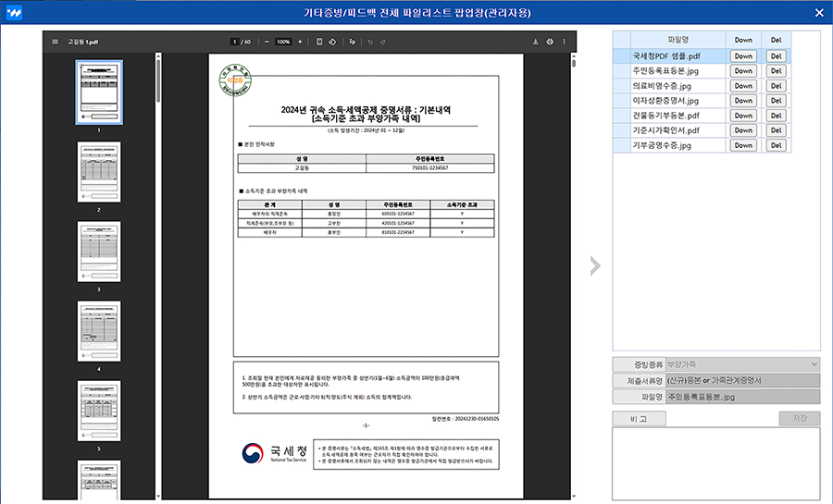Toggle the PDF sidebar hamburger menu
The height and width of the screenshot is (504, 833).
click(x=55, y=42)
